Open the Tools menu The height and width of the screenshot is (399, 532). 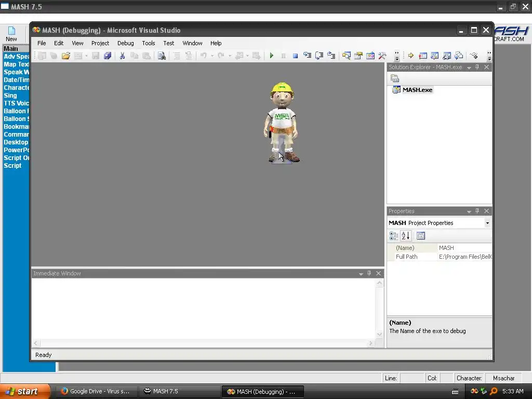(148, 43)
